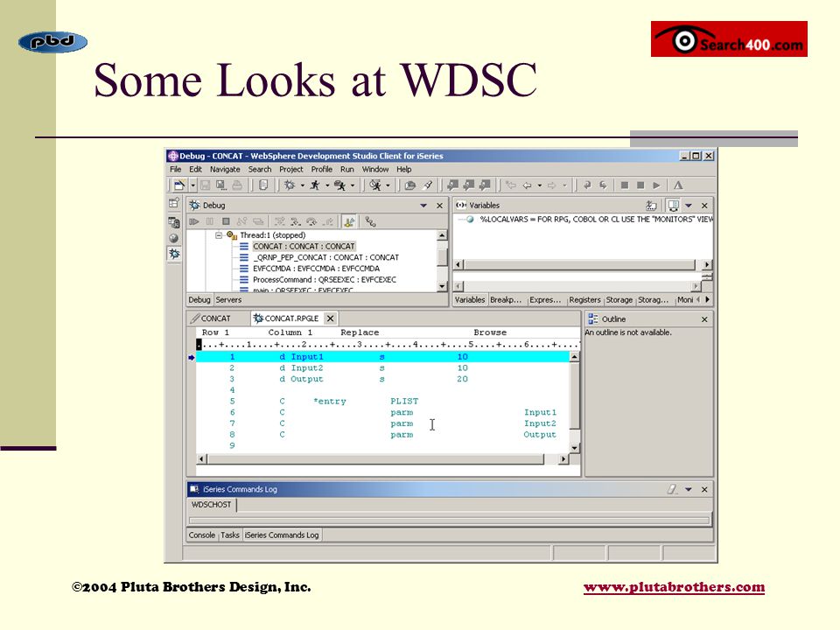
Task: Open the Project menu
Action: tap(290, 169)
